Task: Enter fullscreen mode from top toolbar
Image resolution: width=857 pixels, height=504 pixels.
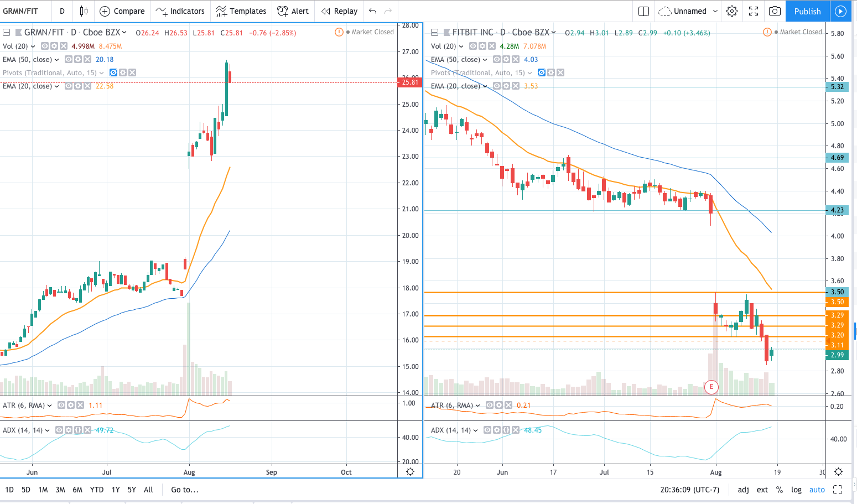Action: click(x=754, y=11)
